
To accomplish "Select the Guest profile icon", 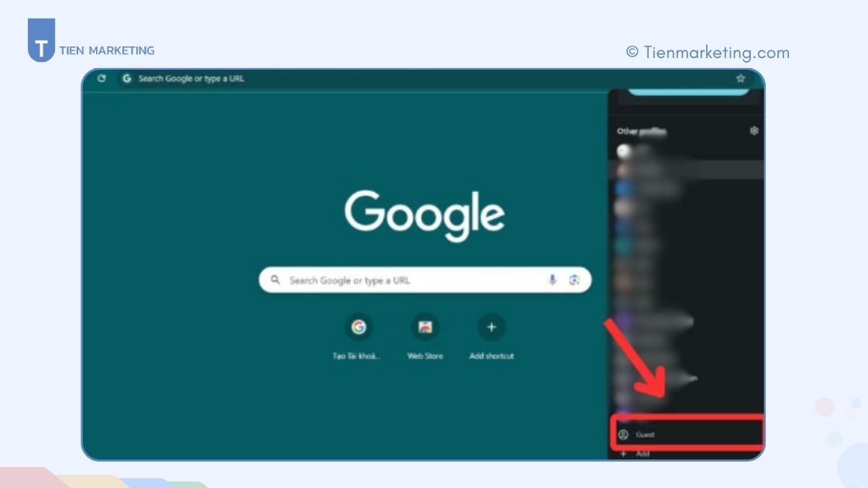I will click(625, 434).
